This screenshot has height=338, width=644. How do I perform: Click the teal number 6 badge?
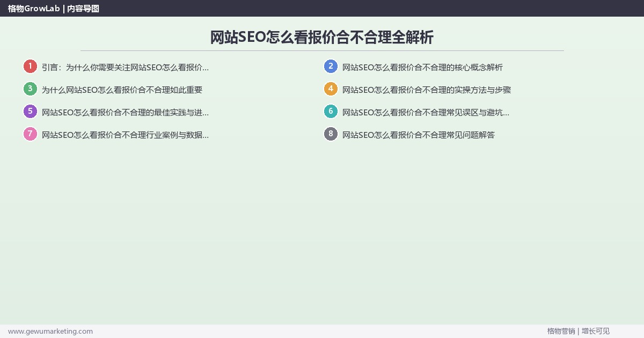pos(331,112)
